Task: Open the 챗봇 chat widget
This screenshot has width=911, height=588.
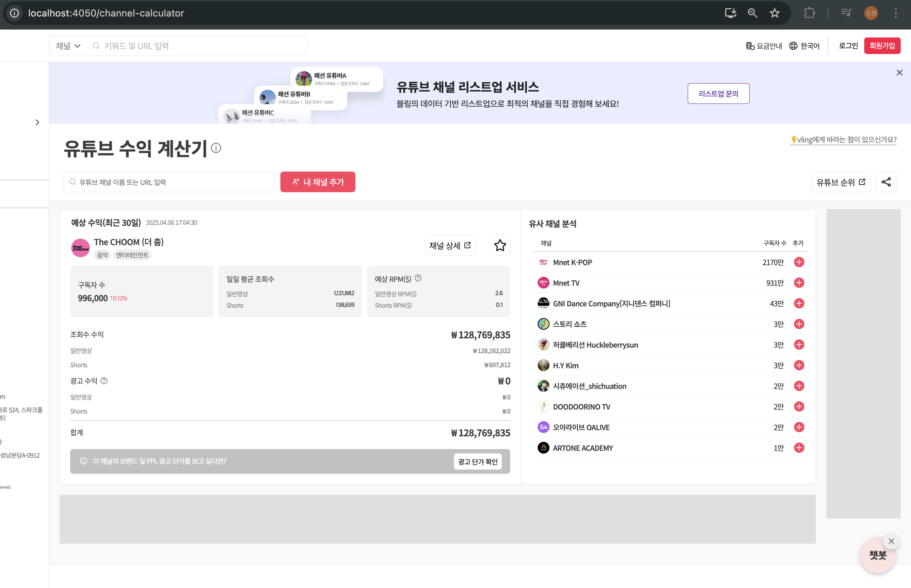Action: 877,555
